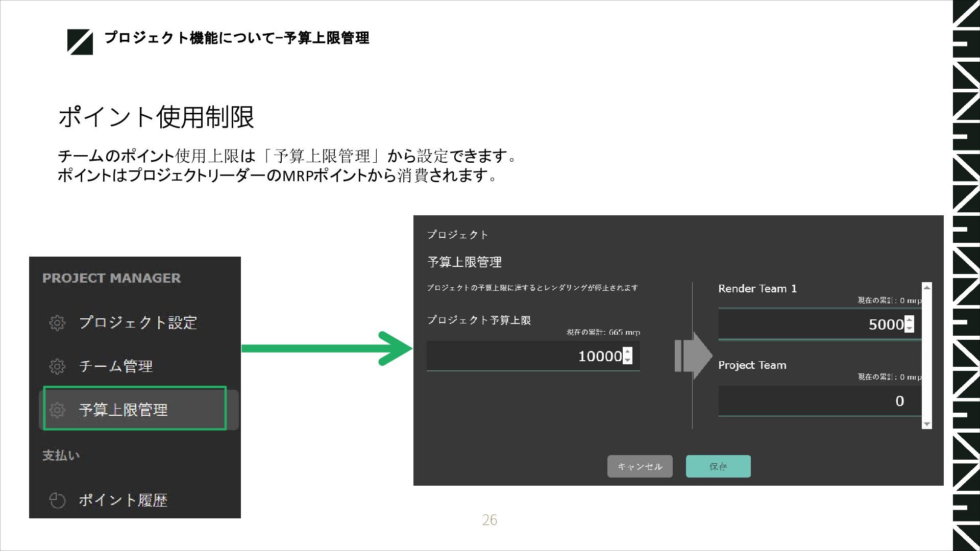Image resolution: width=980 pixels, height=551 pixels.
Task: Open the ポイント履歴 menu item
Action: [x=123, y=500]
